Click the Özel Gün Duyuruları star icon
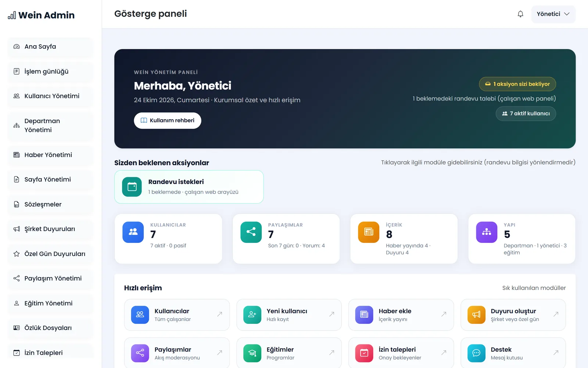The width and height of the screenshot is (588, 368). [17, 254]
